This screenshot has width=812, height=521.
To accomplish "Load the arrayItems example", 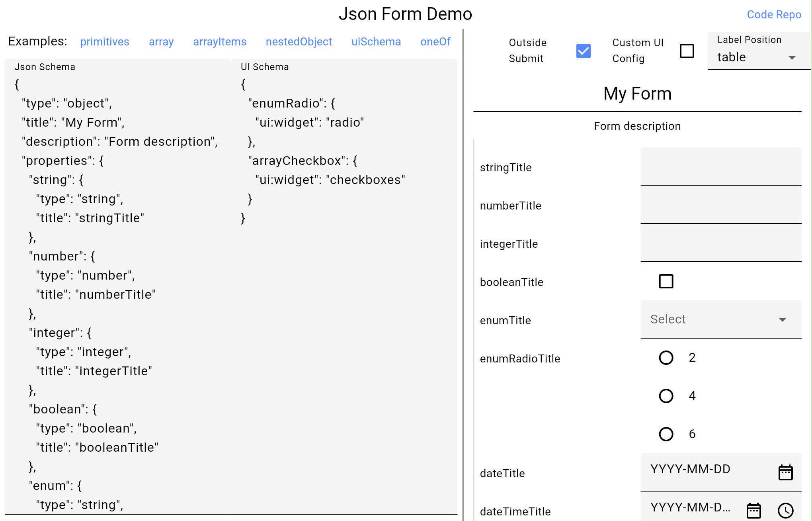I will pyautogui.click(x=220, y=42).
